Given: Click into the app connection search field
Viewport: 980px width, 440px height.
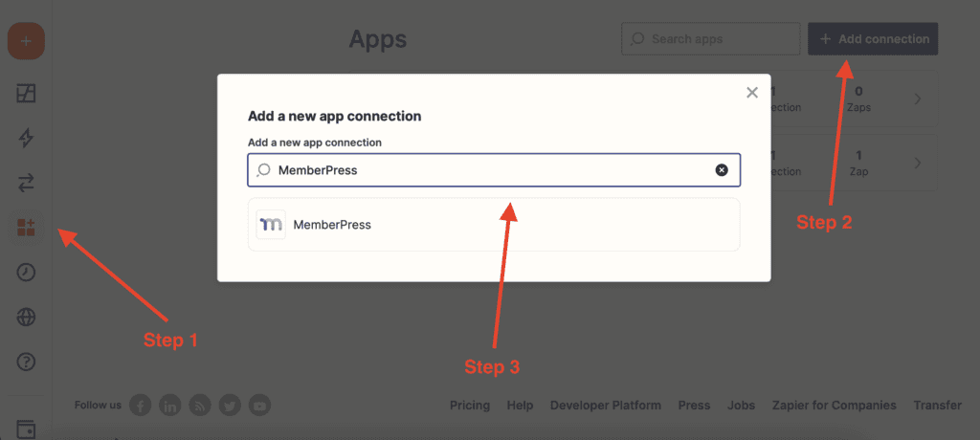Looking at the screenshot, I should (x=494, y=170).
